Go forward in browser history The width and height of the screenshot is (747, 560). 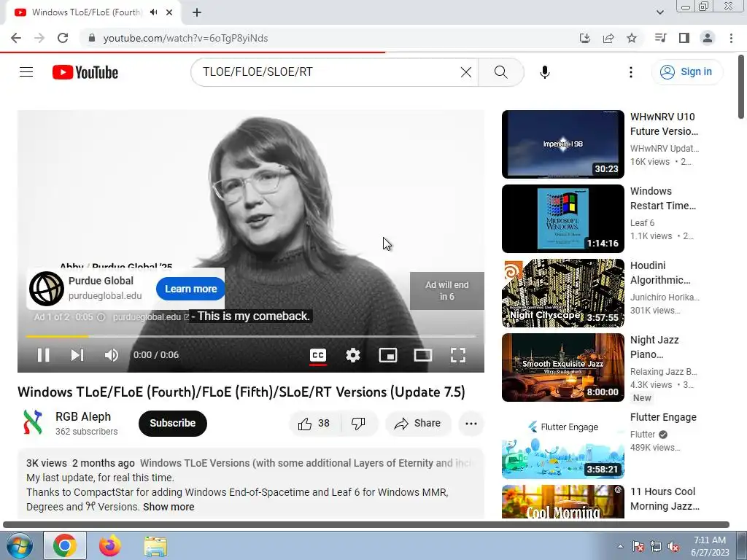pos(39,38)
